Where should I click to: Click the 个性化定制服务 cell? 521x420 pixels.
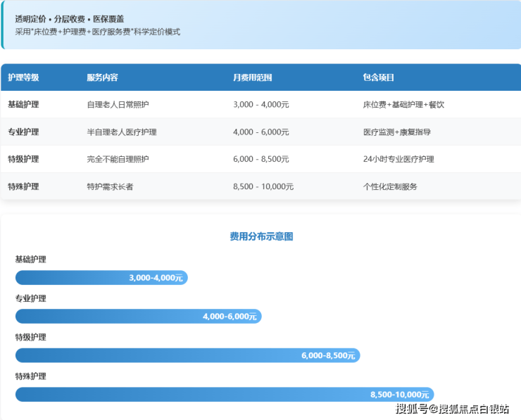(390, 186)
